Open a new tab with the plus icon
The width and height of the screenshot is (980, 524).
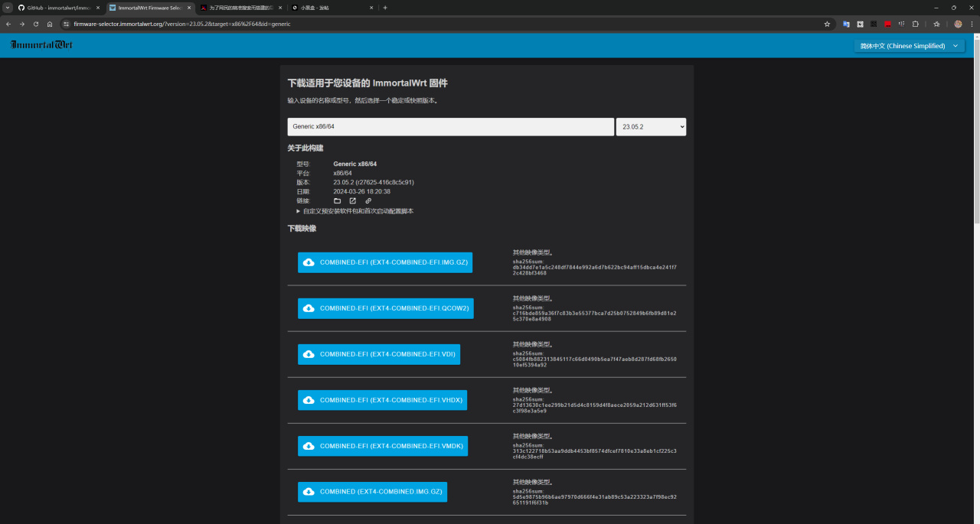(385, 8)
